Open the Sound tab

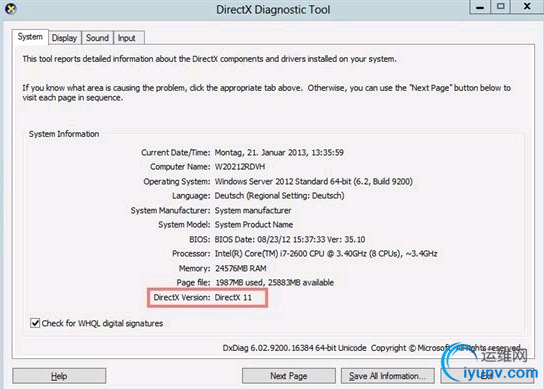tap(97, 38)
